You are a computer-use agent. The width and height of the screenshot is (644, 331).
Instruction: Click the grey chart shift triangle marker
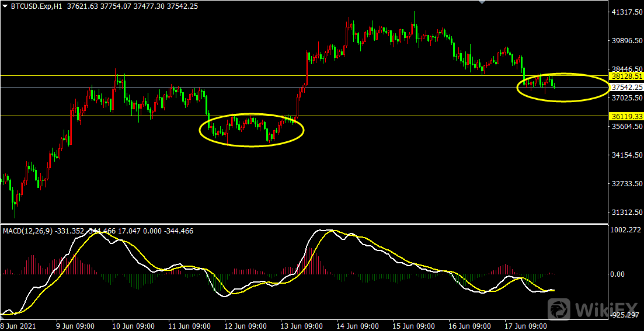pos(482,2)
